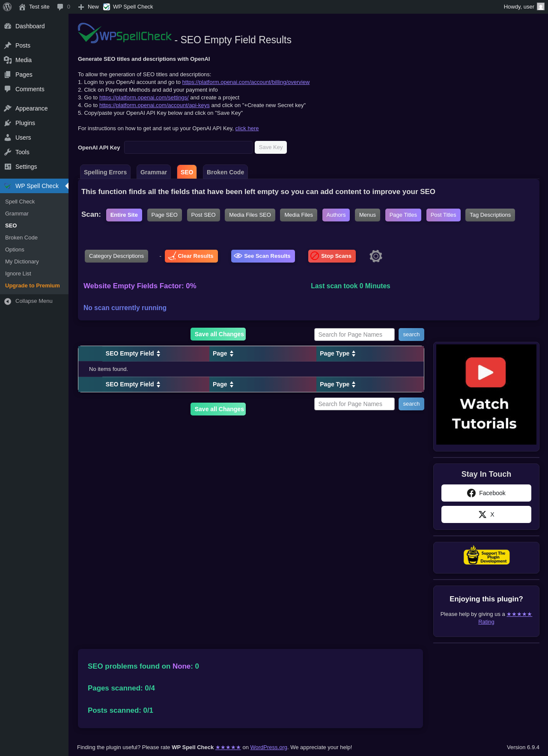Click the Save Key button

click(x=271, y=147)
